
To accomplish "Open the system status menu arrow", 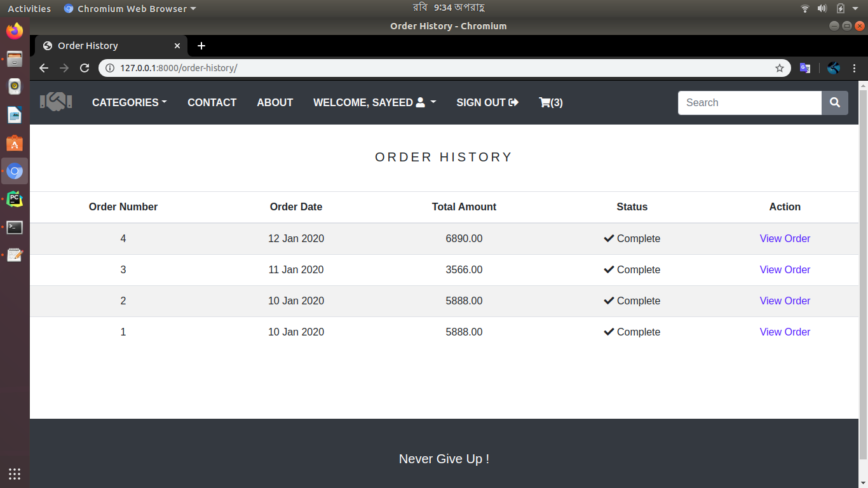I will (x=855, y=9).
